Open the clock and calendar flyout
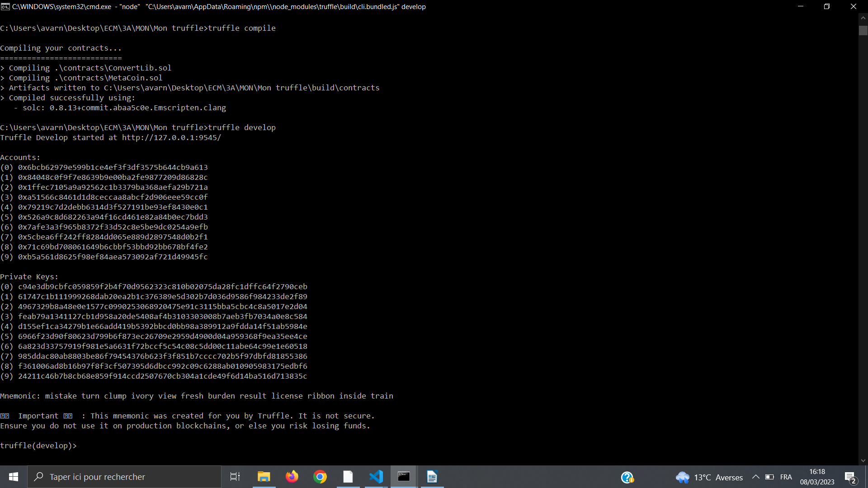 click(817, 477)
